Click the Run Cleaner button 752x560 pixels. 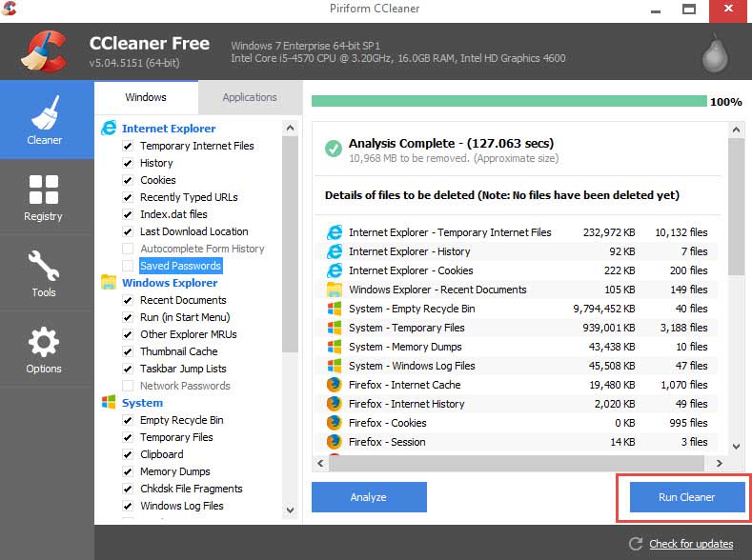(687, 497)
